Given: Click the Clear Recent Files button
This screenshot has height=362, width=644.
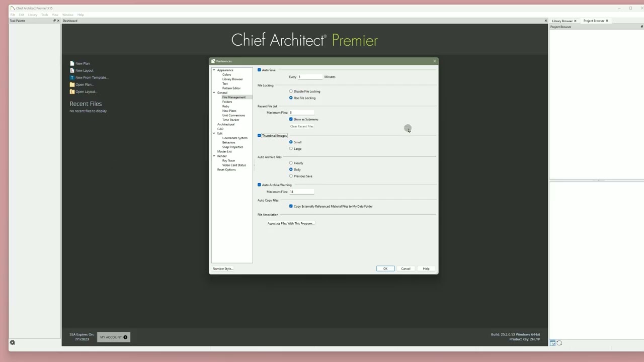Looking at the screenshot, I should point(302,126).
